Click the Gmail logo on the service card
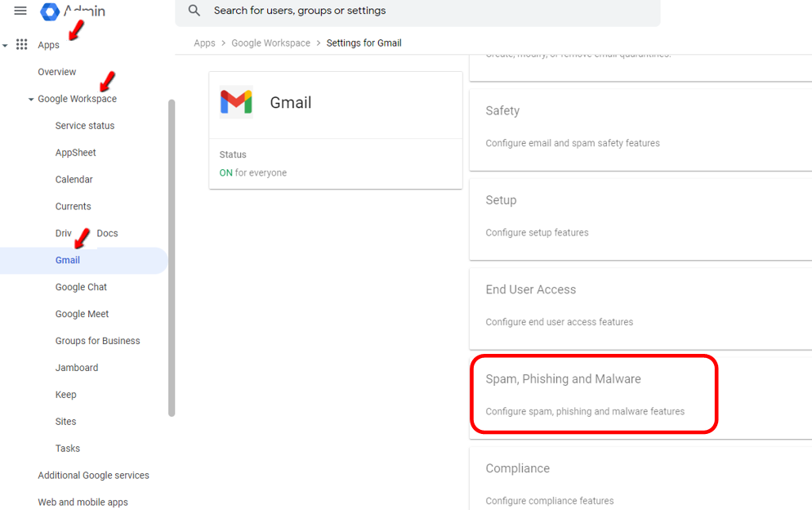 coord(236,101)
